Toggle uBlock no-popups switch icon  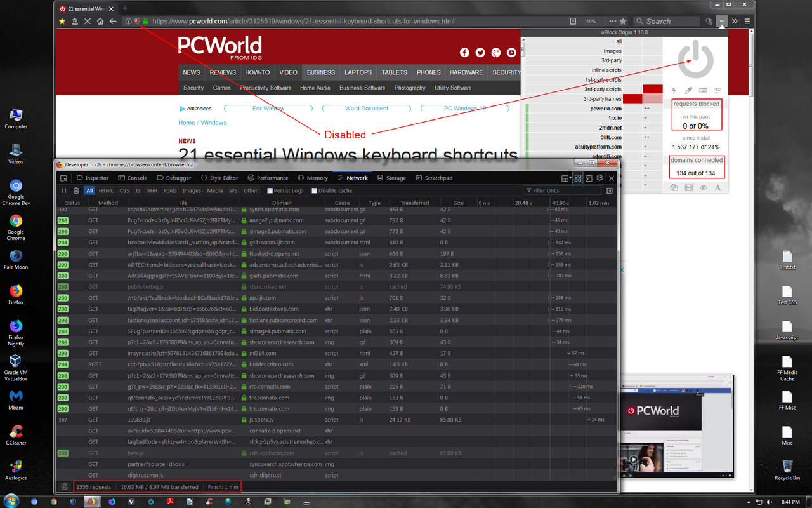pyautogui.click(x=674, y=187)
